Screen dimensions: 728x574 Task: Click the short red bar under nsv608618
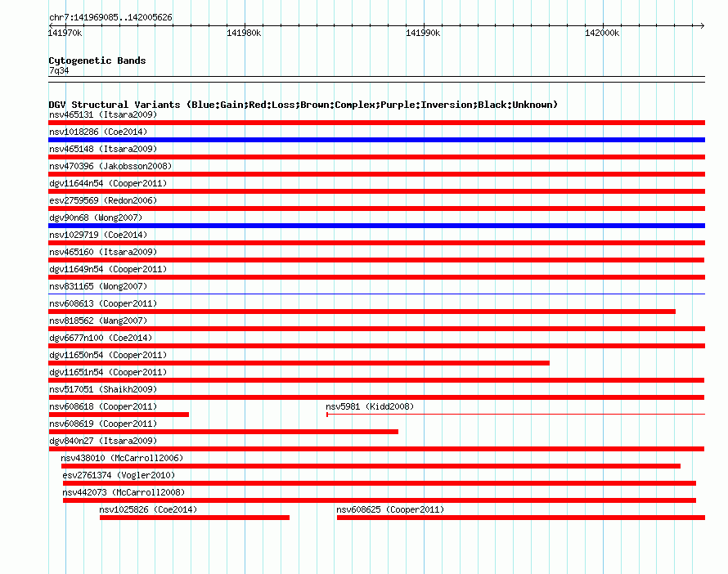pos(119,415)
